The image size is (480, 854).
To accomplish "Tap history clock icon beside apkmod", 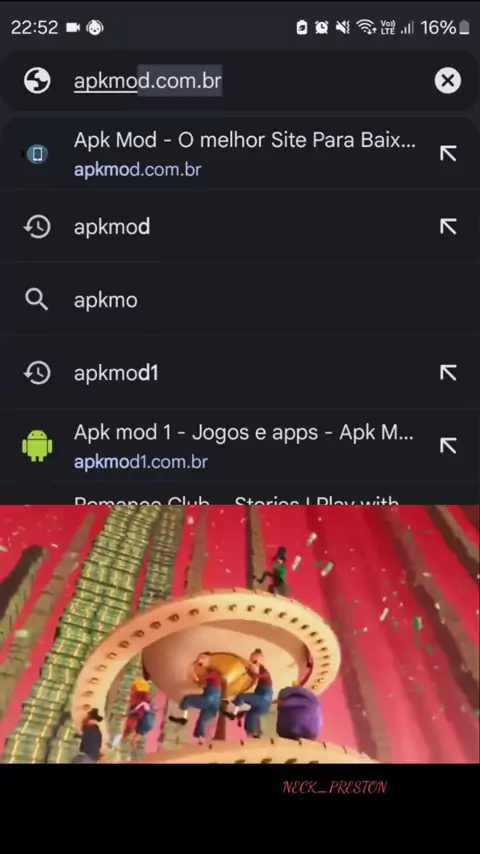I will point(37,227).
